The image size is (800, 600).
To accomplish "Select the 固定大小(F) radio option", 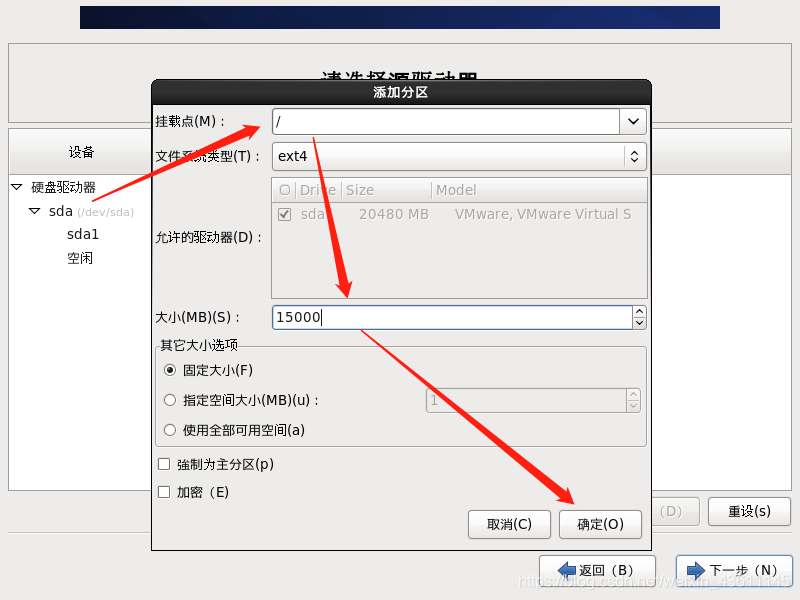I will [x=171, y=372].
